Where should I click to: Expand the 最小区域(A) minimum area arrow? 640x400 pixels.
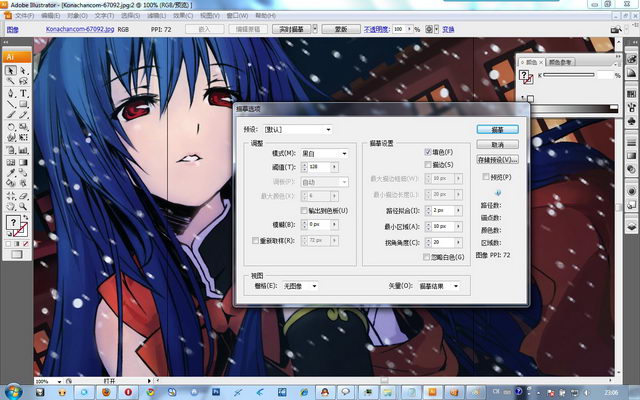[x=458, y=226]
